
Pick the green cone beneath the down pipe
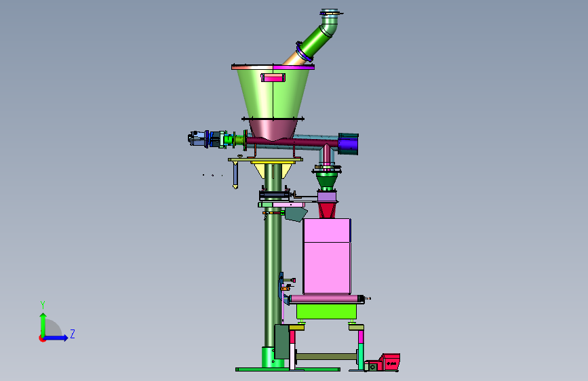[x=327, y=181]
